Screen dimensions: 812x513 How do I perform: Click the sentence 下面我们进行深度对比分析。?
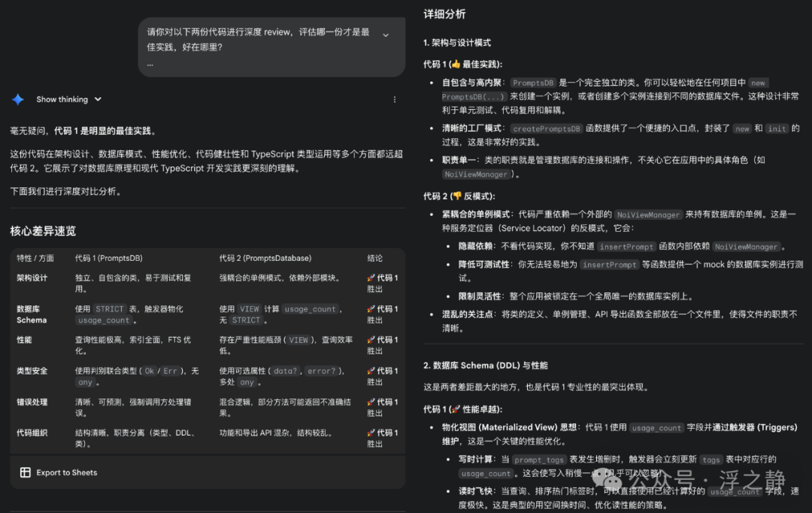65,191
